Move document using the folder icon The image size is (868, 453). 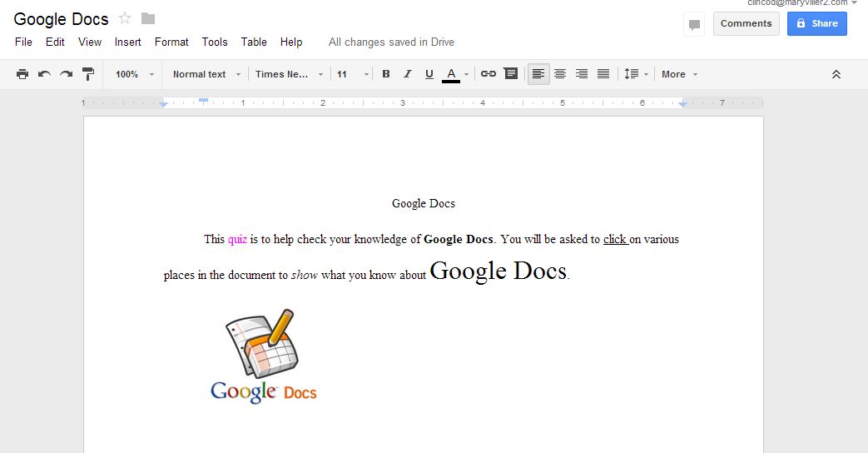148,18
